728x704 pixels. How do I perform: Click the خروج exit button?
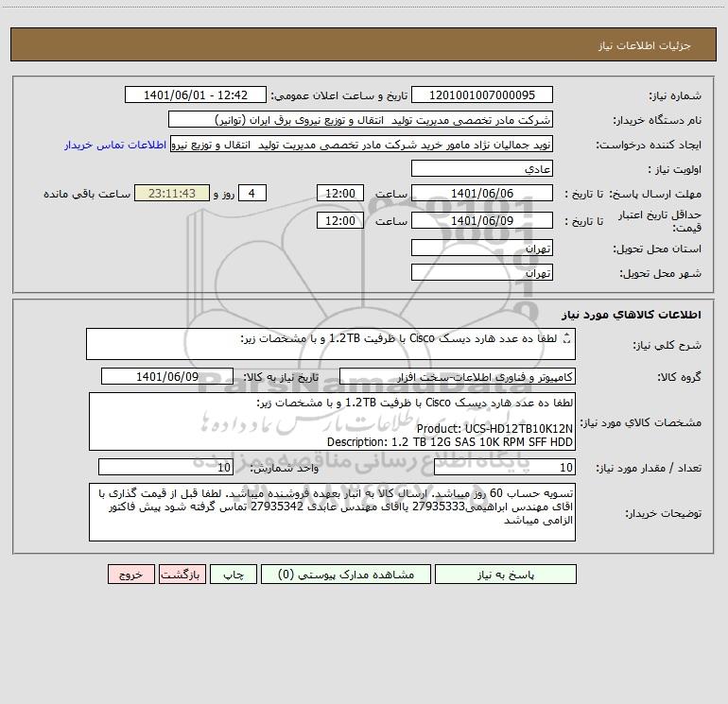130,574
